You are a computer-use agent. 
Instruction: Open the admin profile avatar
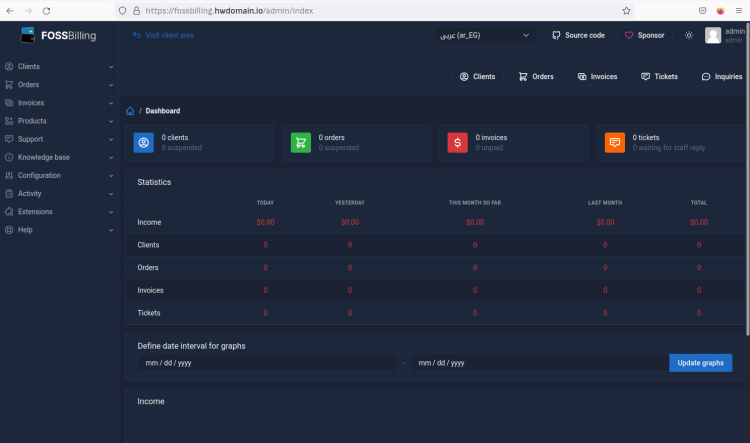click(713, 35)
